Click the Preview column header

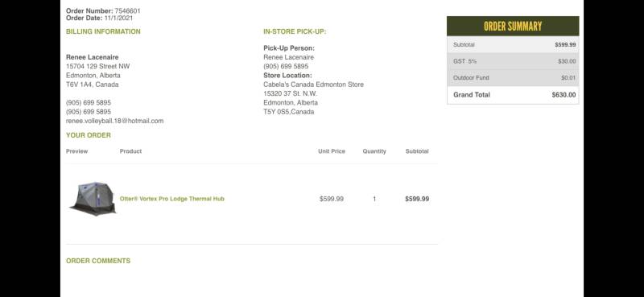point(76,151)
